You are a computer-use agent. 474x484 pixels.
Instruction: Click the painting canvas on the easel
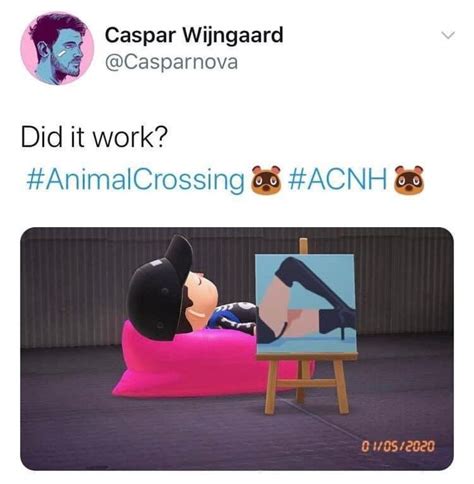pos(306,304)
